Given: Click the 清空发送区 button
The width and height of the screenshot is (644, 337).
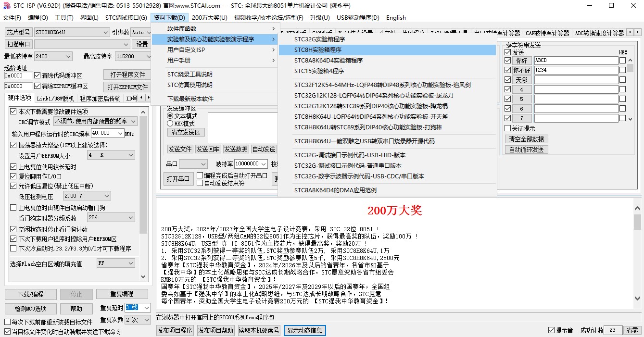Looking at the screenshot, I should (x=186, y=132).
